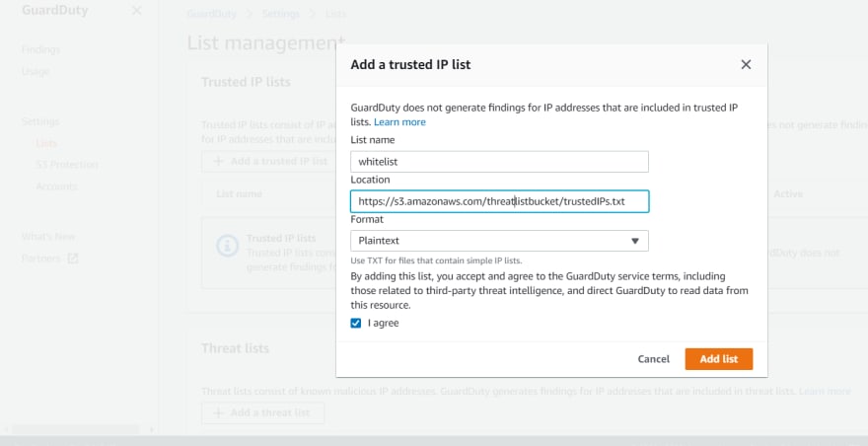Open Usage in the sidebar
868x446 pixels.
tap(36, 71)
